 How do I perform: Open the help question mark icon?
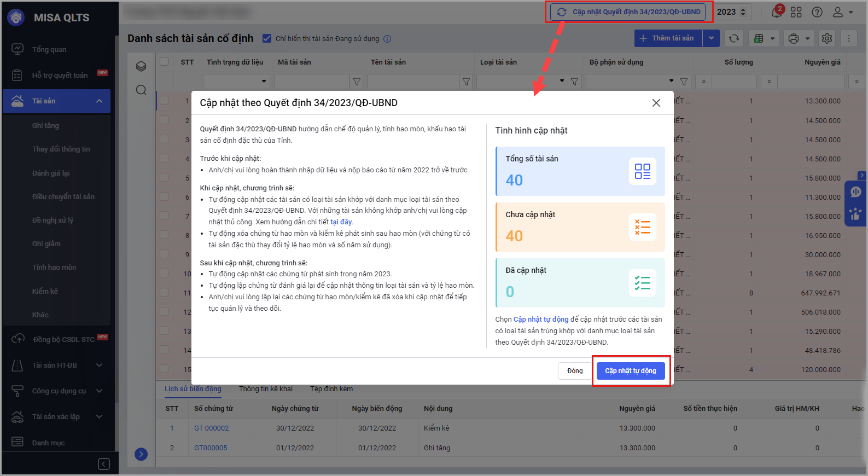[817, 12]
